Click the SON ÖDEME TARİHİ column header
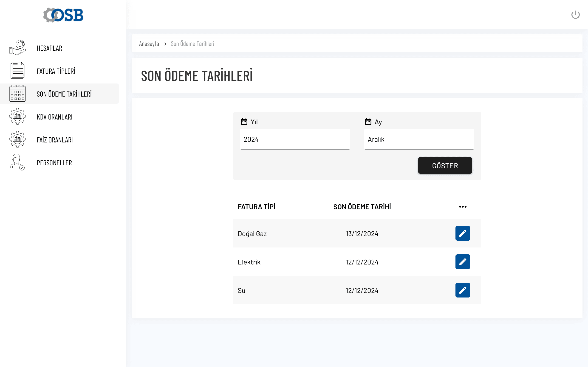 (x=362, y=207)
